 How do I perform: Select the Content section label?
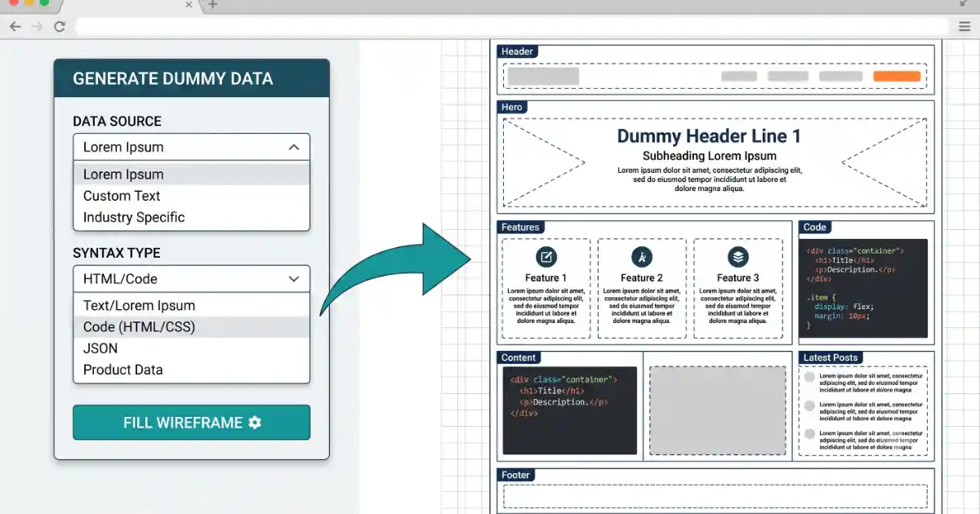pos(519,357)
